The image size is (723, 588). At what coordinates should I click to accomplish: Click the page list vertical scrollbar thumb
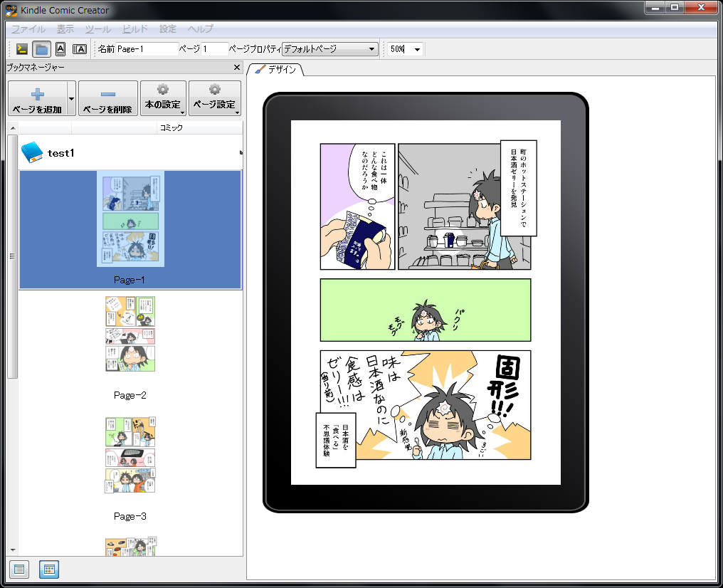click(x=13, y=256)
